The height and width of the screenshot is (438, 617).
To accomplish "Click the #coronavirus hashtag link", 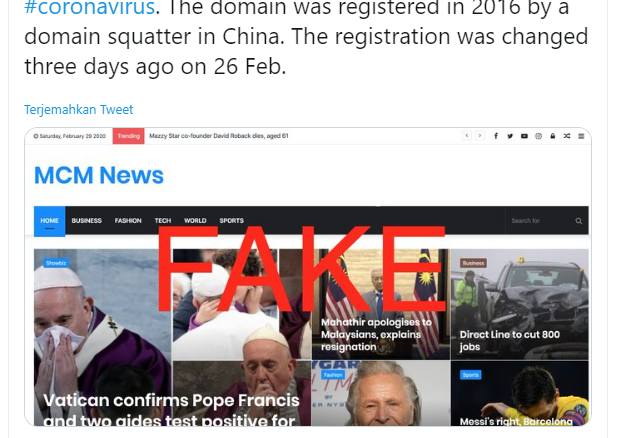I will point(90,8).
